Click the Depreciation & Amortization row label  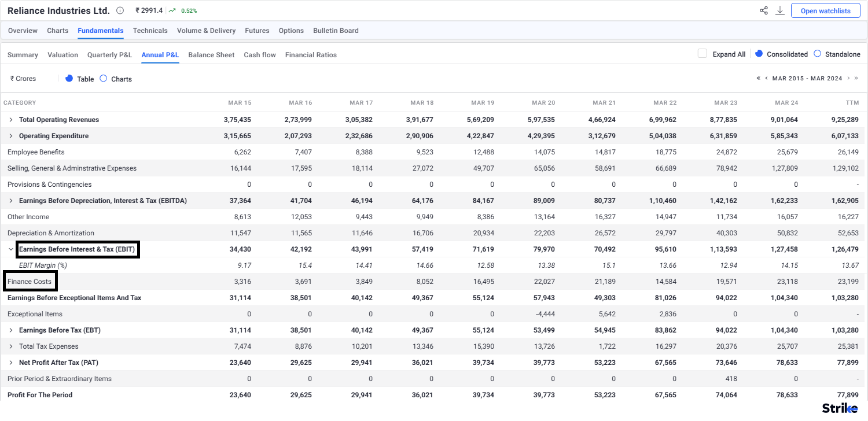click(x=51, y=233)
